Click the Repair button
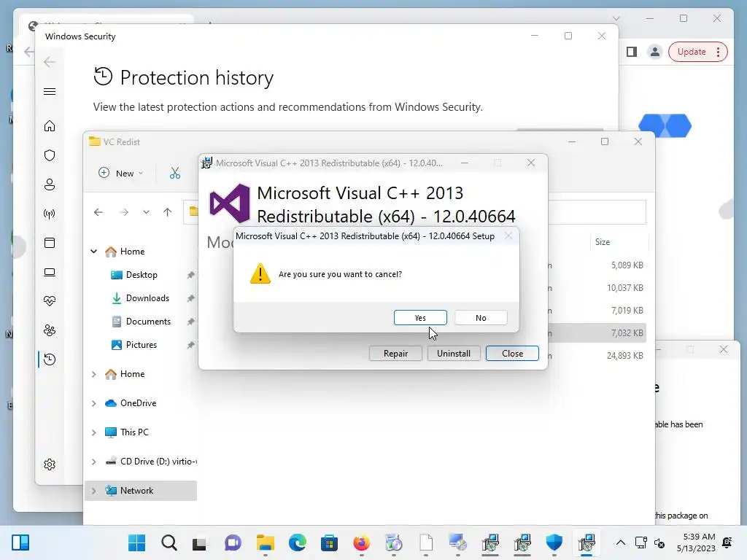Image resolution: width=747 pixels, height=560 pixels. click(x=395, y=354)
